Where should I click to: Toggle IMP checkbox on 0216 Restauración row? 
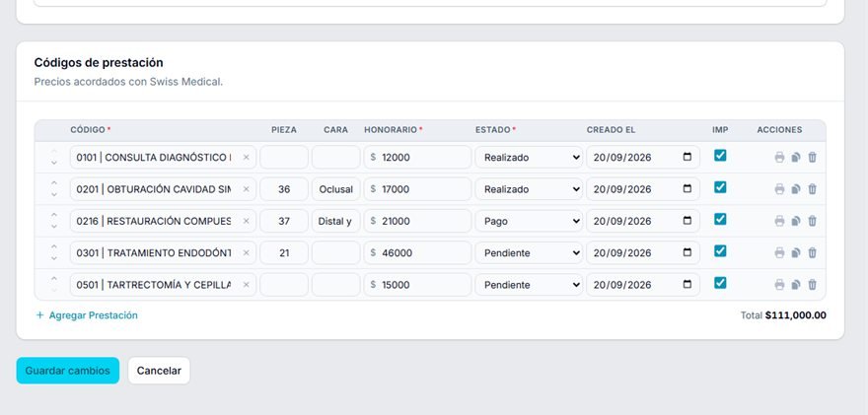tap(720, 219)
